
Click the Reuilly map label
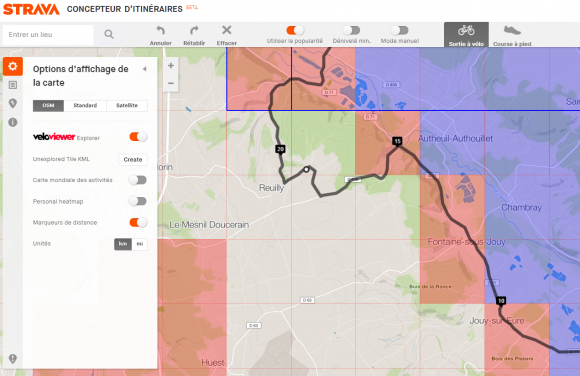pos(271,188)
